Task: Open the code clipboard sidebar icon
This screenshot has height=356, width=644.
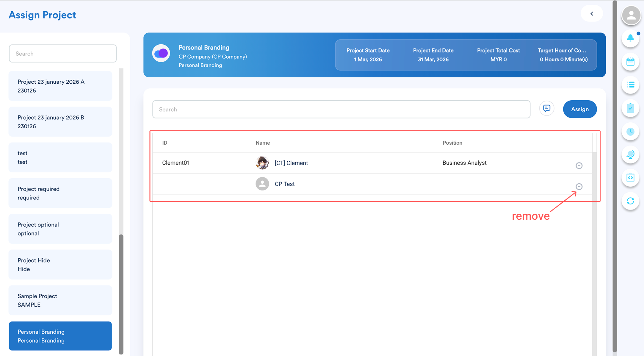Action: (630, 178)
